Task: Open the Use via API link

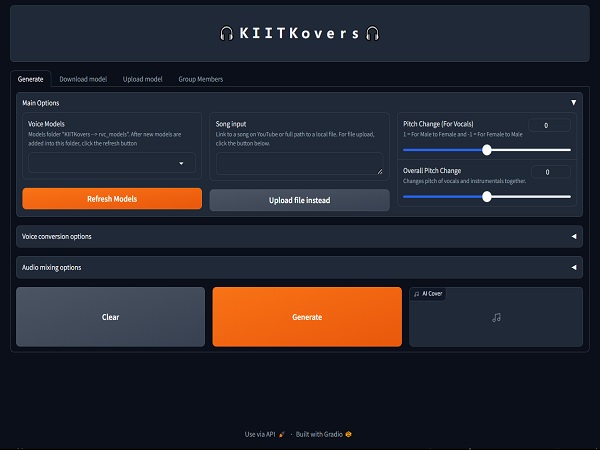Action: click(265, 434)
